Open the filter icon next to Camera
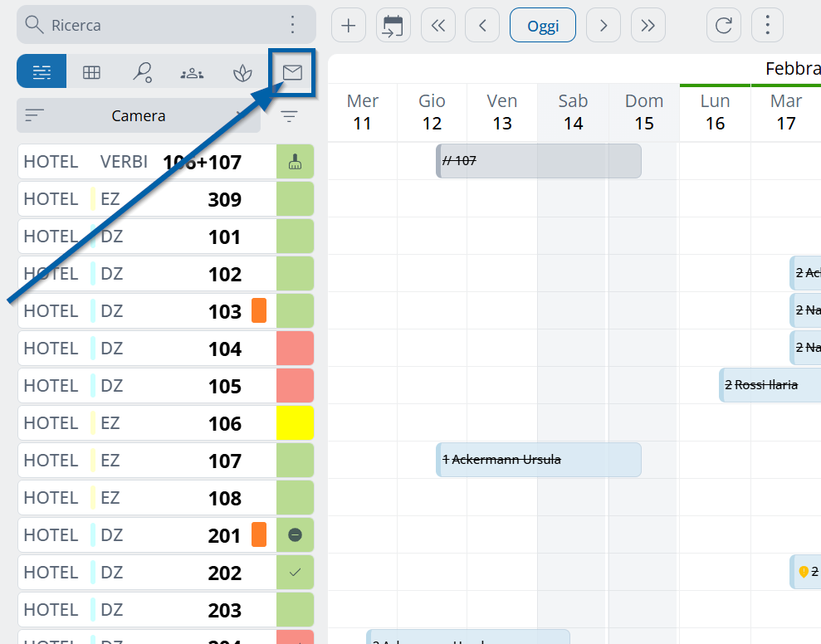Viewport: 821px width, 644px height. (289, 116)
